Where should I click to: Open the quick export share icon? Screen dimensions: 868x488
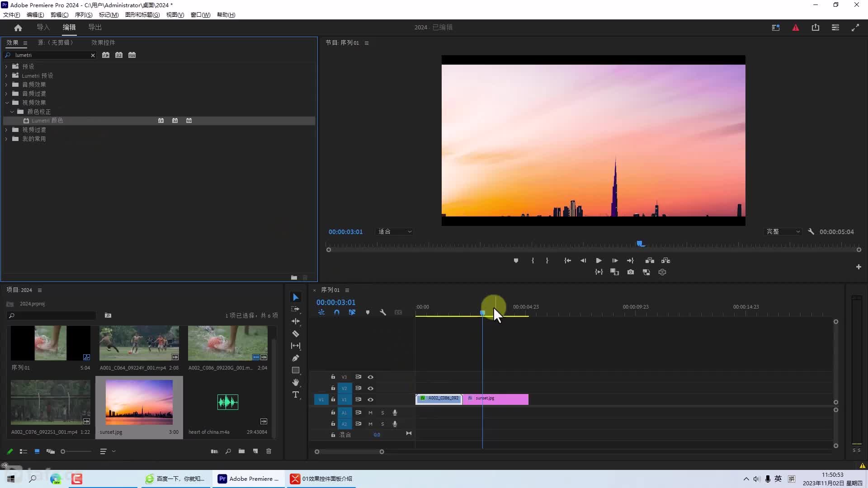point(816,28)
